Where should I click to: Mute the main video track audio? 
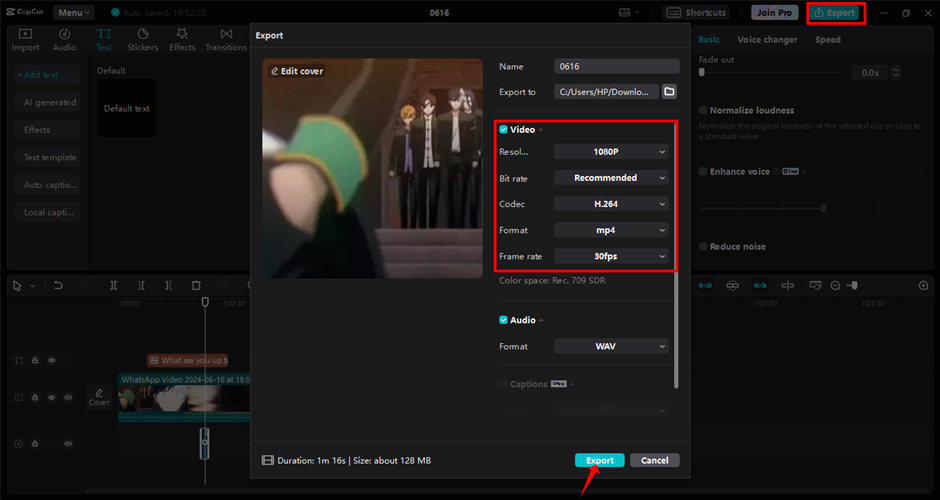pyautogui.click(x=68, y=397)
